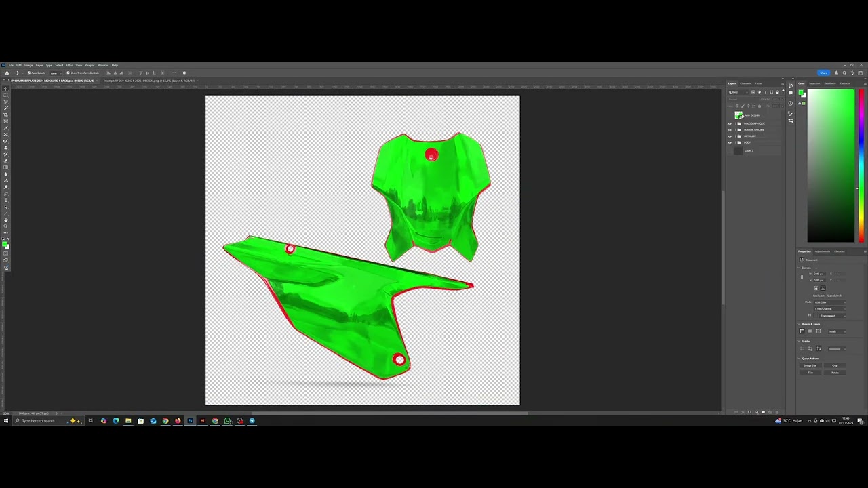Hide the METALLIC group

[x=730, y=136]
